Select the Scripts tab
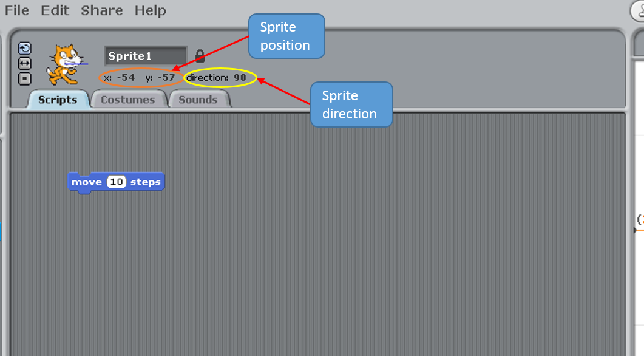 point(57,99)
